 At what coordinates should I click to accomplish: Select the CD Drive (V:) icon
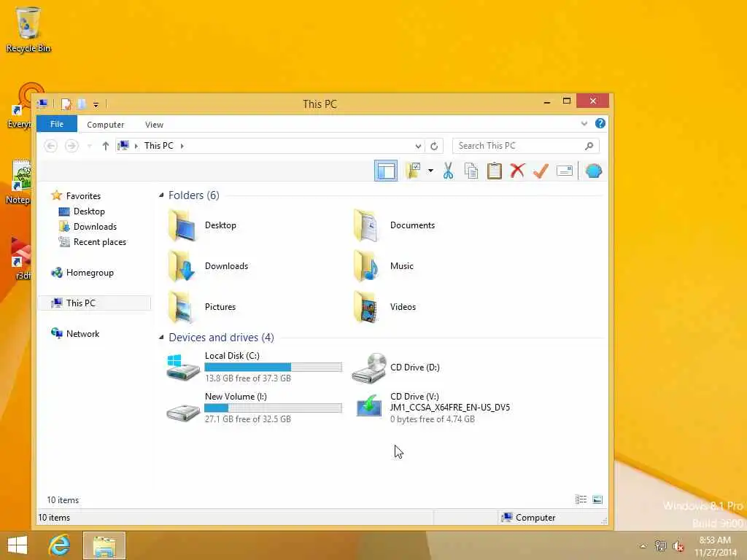[368, 405]
